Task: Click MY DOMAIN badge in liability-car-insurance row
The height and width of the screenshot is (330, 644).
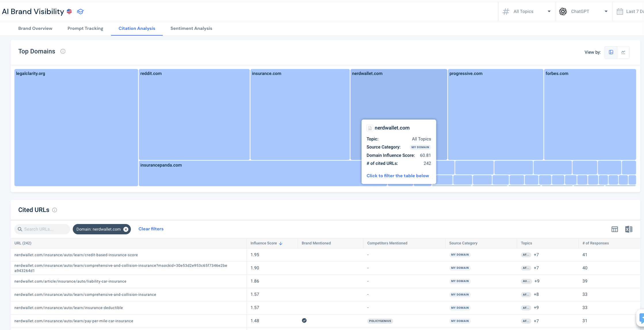Action: (x=460, y=281)
